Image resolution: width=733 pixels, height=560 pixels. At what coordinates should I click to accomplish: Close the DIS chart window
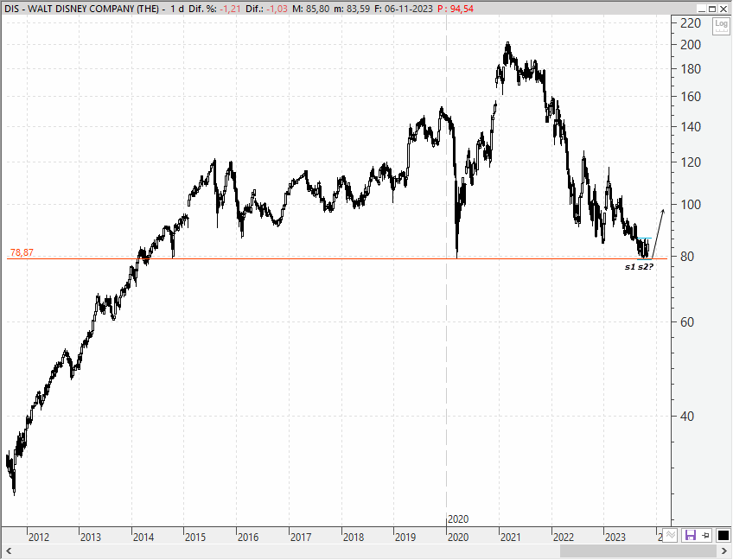pyautogui.click(x=723, y=9)
